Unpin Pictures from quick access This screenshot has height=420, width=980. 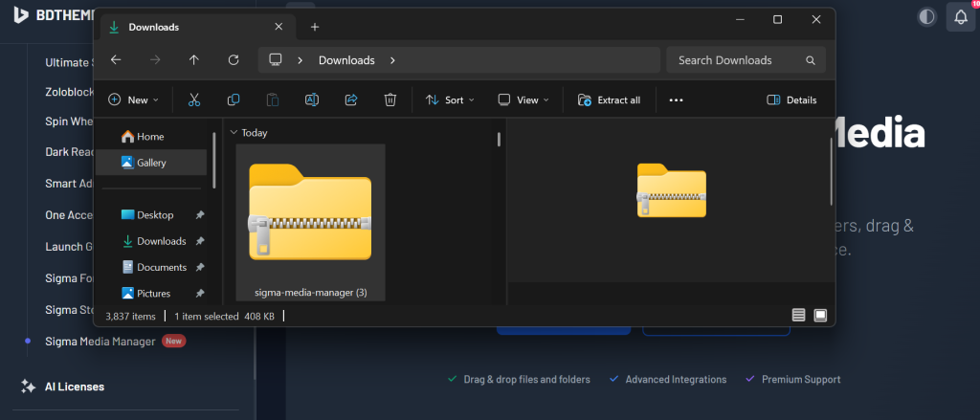tap(199, 294)
